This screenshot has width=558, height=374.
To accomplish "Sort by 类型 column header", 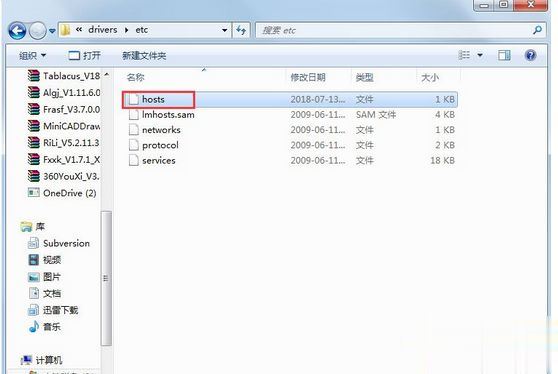I will pyautogui.click(x=364, y=77).
